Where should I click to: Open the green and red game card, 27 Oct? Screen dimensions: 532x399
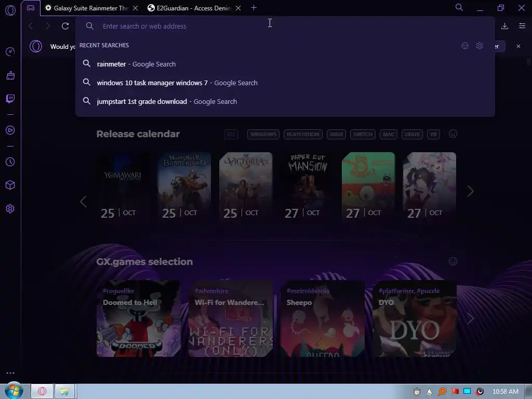(368, 187)
